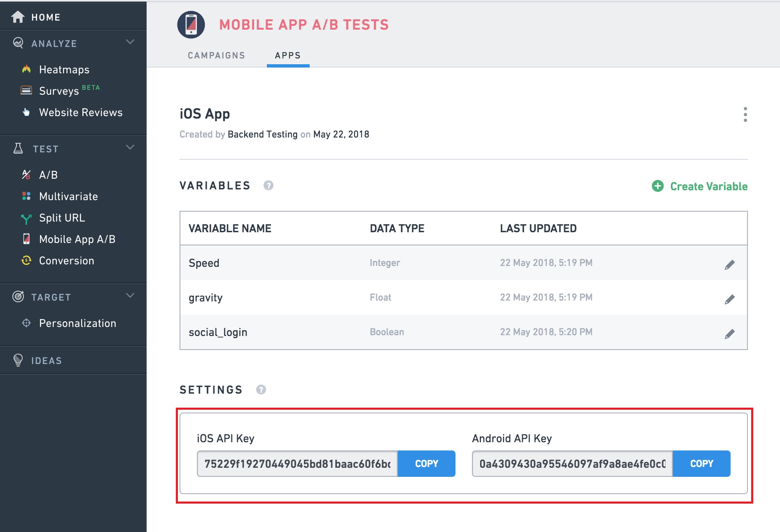780x532 pixels.
Task: Click the Conversion icon in sidebar
Action: (x=26, y=260)
